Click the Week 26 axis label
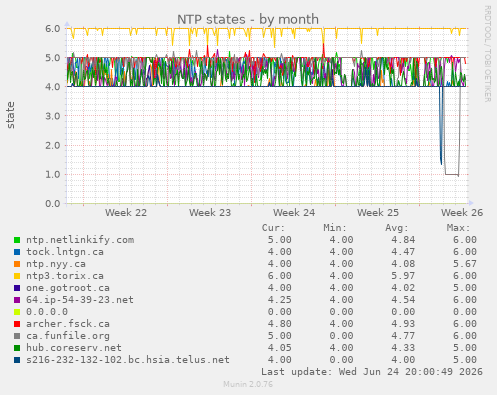The width and height of the screenshot is (497, 395). click(x=462, y=213)
